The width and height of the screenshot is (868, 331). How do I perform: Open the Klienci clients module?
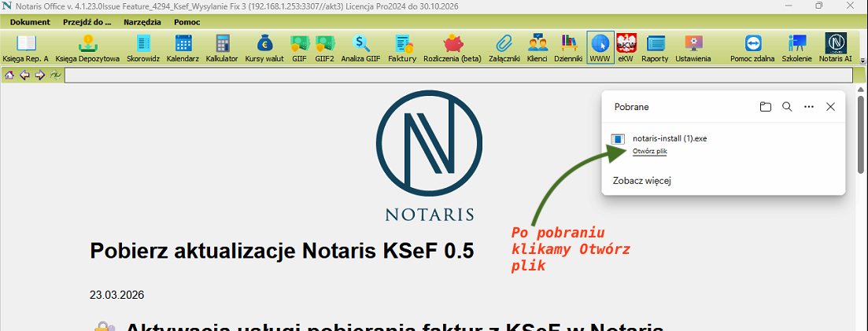(537, 47)
